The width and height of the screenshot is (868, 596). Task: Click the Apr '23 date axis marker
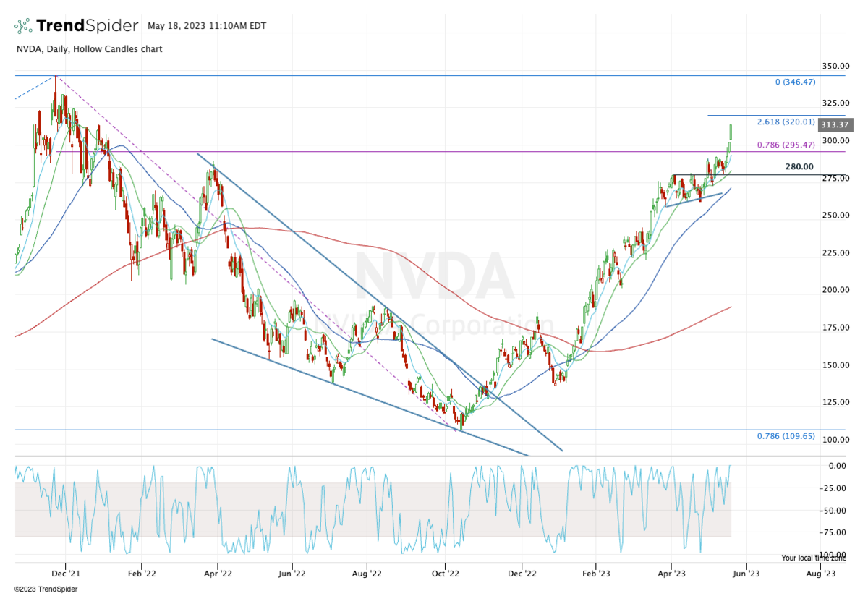671,573
